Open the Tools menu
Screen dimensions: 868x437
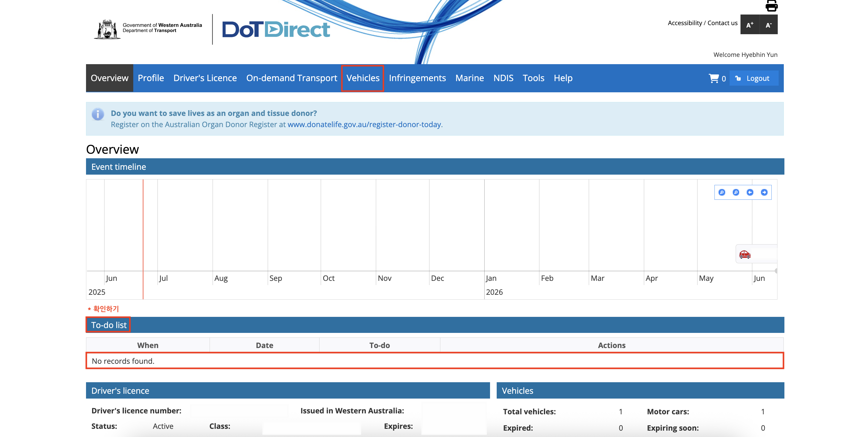point(533,78)
